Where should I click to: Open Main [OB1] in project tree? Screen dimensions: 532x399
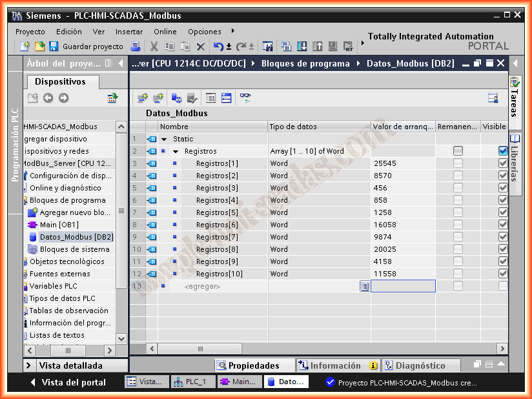click(59, 225)
